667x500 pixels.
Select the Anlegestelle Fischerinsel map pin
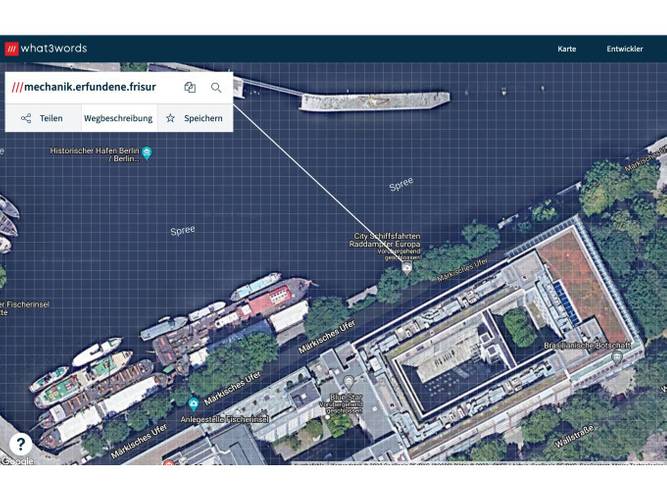tap(193, 402)
